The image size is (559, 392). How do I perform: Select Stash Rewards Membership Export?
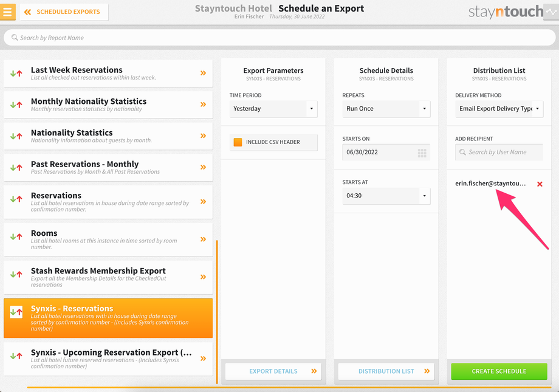point(108,277)
